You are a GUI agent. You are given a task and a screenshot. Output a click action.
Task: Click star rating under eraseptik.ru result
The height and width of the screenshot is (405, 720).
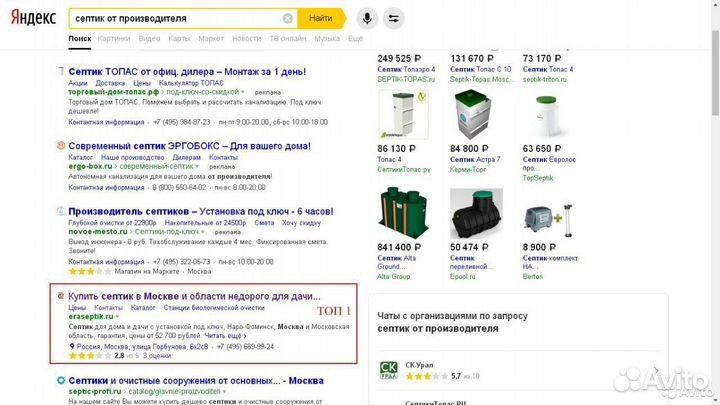pyautogui.click(x=90, y=356)
